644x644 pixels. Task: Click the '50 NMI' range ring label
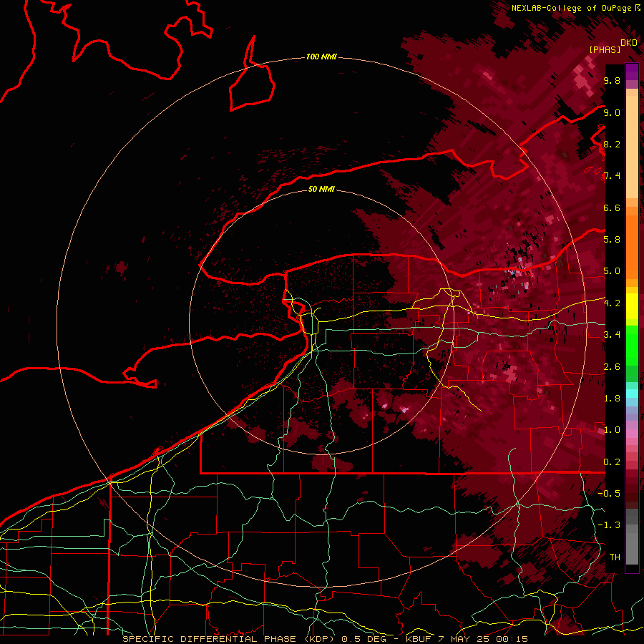coord(321,189)
